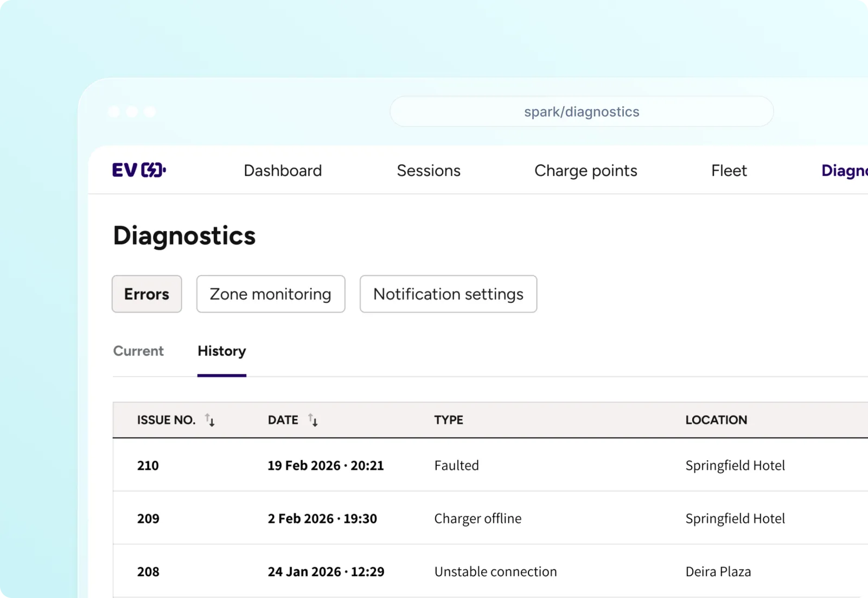Select the Diagnostics nav item

[844, 171]
